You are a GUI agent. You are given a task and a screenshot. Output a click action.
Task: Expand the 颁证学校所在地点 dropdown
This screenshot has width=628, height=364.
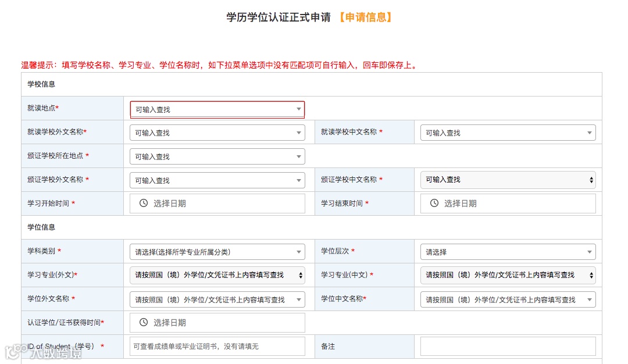tap(217, 156)
